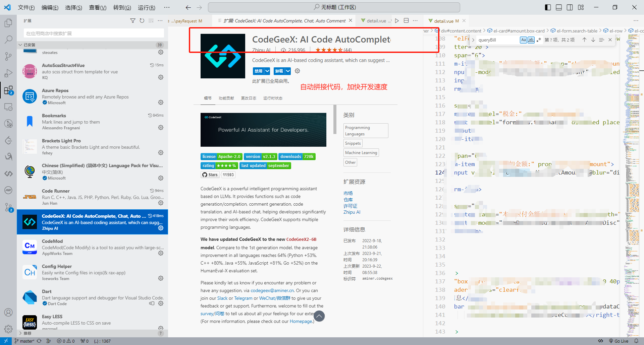Split the editor with split icon
The width and height of the screenshot is (644, 345).
(406, 21)
